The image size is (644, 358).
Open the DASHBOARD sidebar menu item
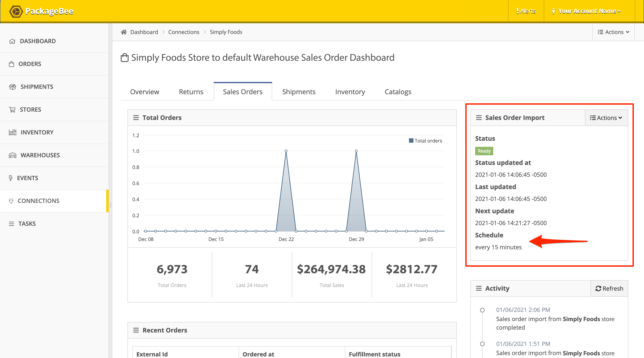coord(54,41)
